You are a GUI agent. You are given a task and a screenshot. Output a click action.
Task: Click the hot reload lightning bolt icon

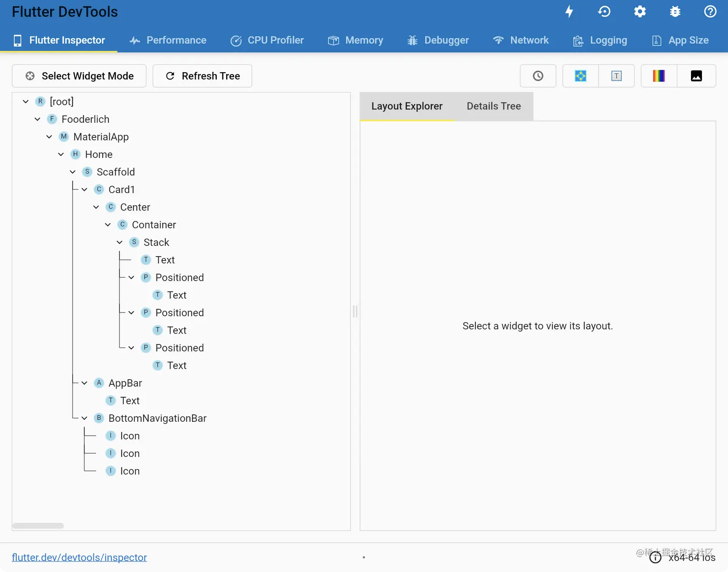569,12
